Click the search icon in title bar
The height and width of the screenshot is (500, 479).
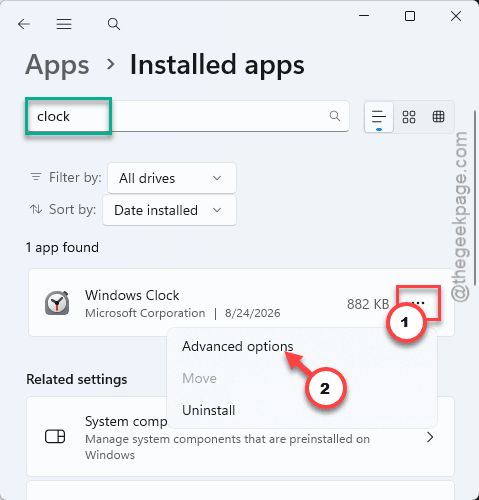(x=114, y=24)
